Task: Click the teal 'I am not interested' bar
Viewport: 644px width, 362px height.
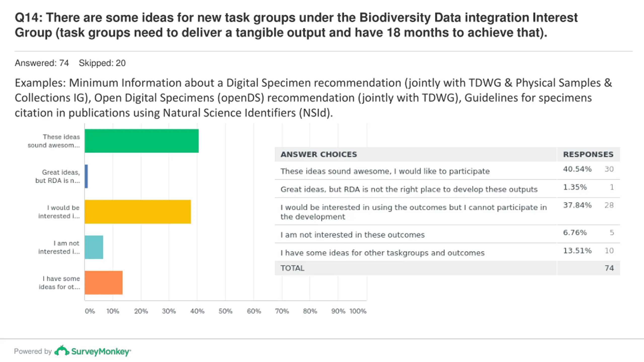Action: 94,247
